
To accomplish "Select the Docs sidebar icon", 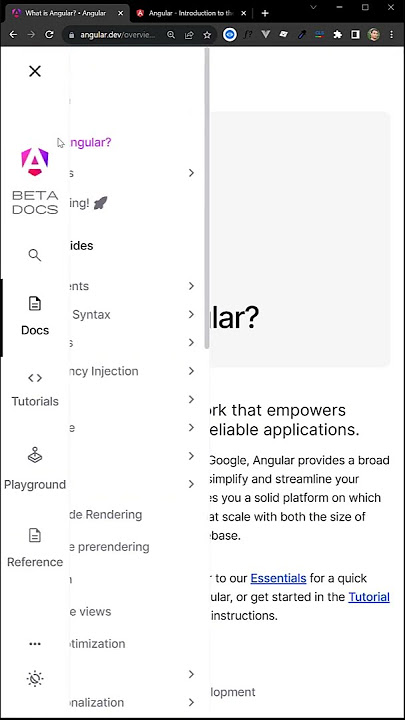I will coord(35,316).
